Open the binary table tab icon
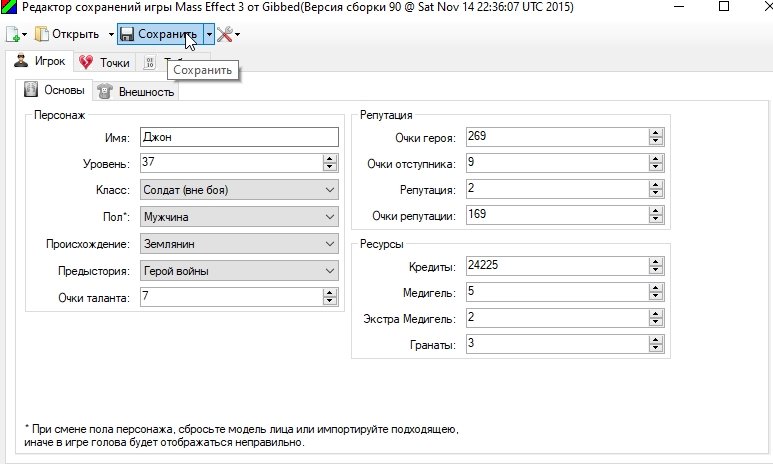The image size is (773, 464). pyautogui.click(x=150, y=63)
